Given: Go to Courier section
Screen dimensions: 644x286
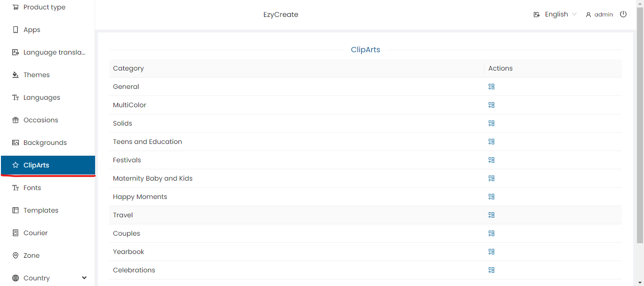Looking at the screenshot, I should [x=48, y=233].
